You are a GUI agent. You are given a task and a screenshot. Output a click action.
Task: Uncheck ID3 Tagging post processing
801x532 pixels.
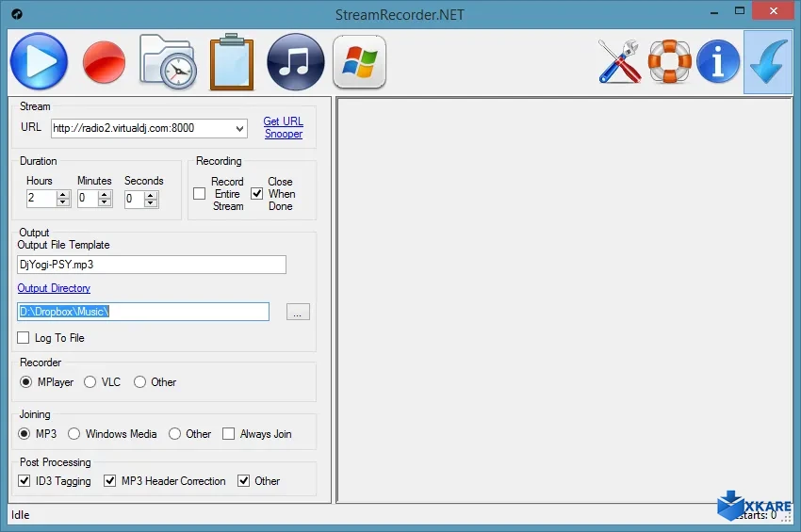[24, 480]
